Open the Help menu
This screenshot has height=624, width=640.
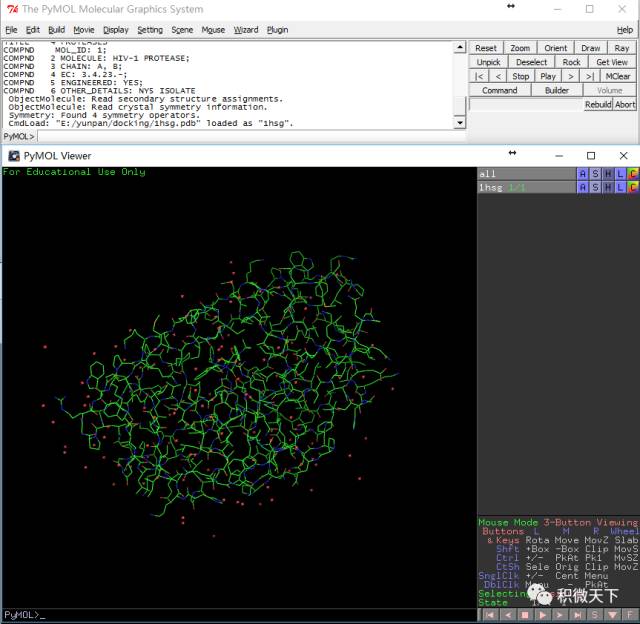624,30
